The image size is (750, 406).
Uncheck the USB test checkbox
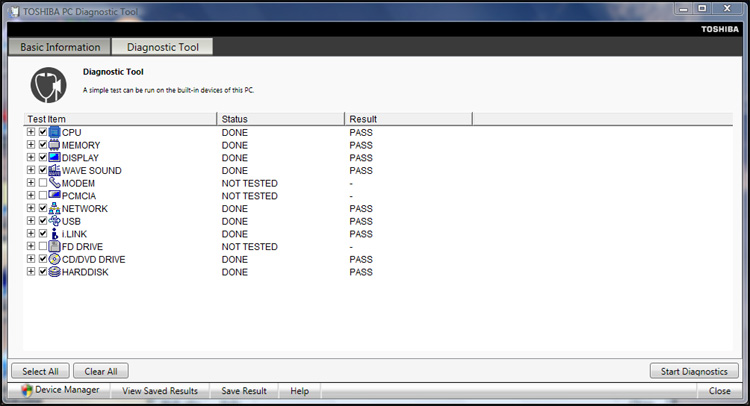pos(43,220)
